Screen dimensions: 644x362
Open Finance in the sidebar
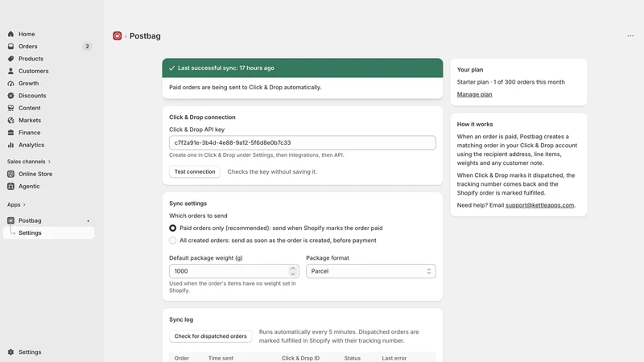pos(29,133)
